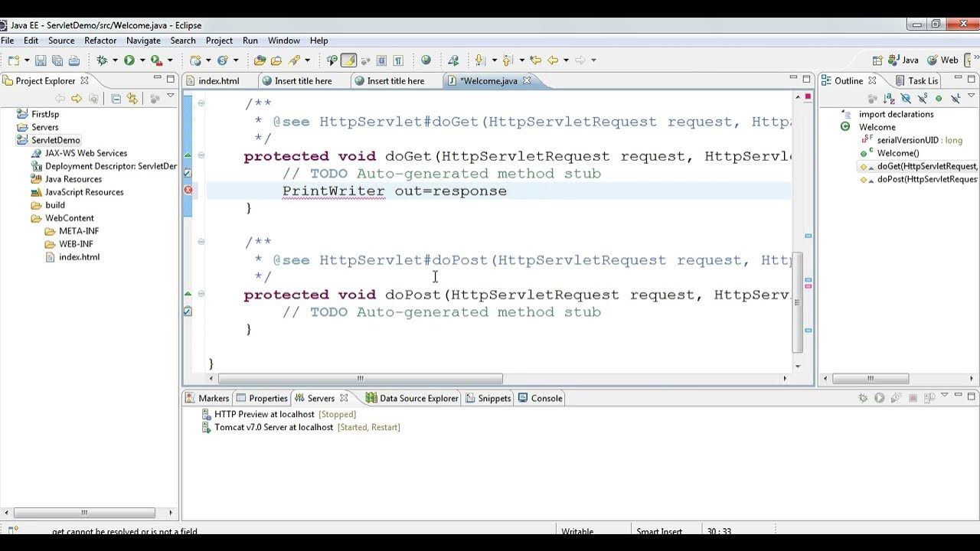Toggle Hide Non-Public Members in Outline
Screen dimensions: 980x551
[939, 98]
